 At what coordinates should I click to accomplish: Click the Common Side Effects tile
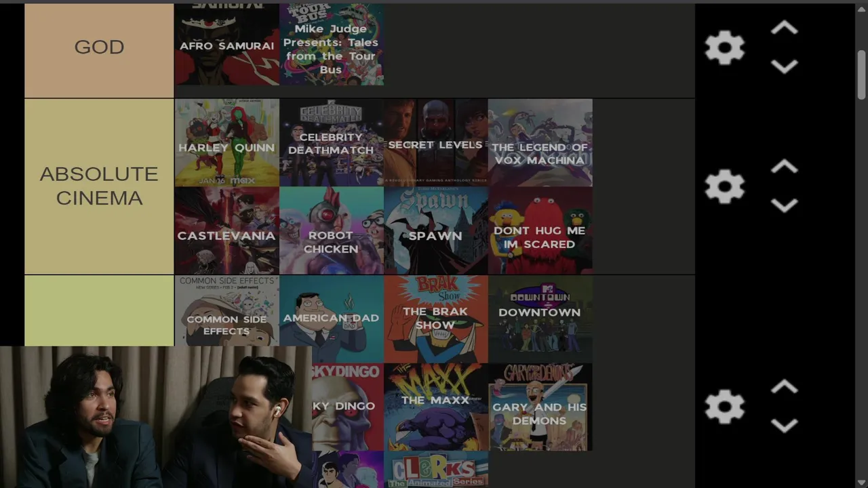coord(226,310)
